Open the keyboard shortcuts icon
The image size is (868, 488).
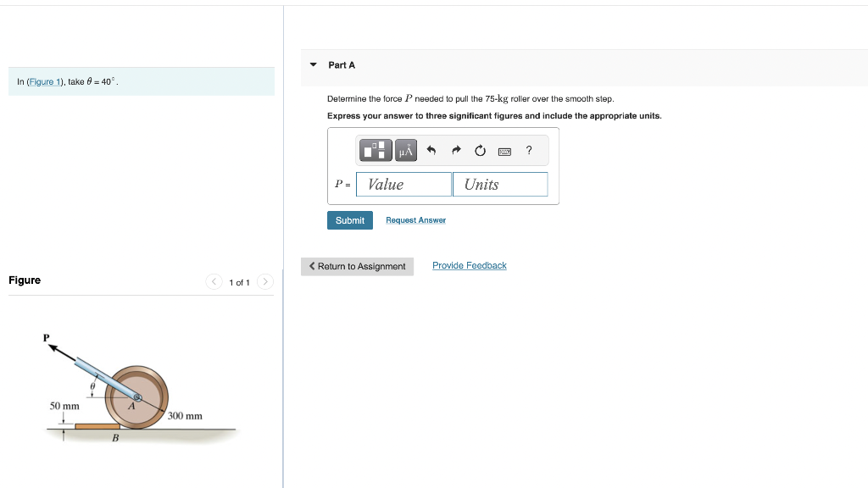click(504, 151)
